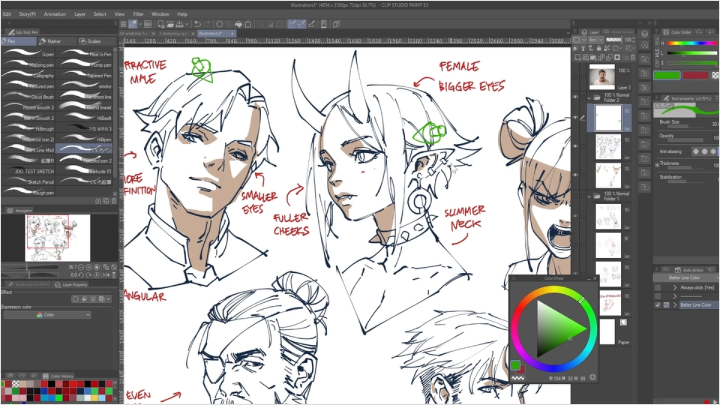Click the 3D cube material icon
This screenshot has height=405, width=720.
[645, 34]
